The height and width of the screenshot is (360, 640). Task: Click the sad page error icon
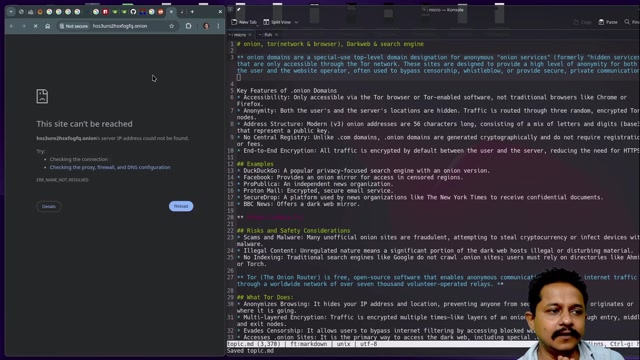[42, 96]
